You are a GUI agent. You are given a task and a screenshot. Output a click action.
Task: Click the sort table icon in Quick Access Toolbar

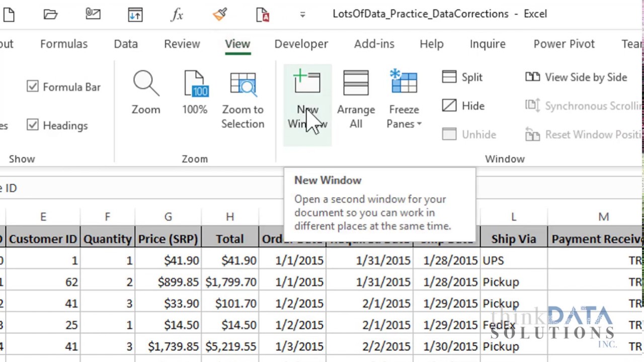[135, 15]
